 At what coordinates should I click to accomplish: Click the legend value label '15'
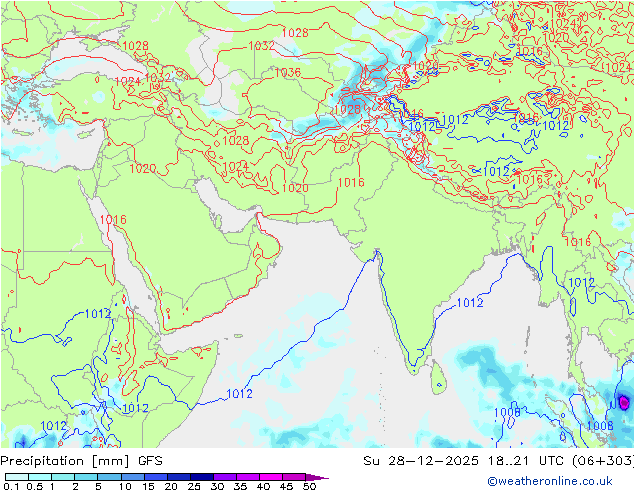coord(148,486)
